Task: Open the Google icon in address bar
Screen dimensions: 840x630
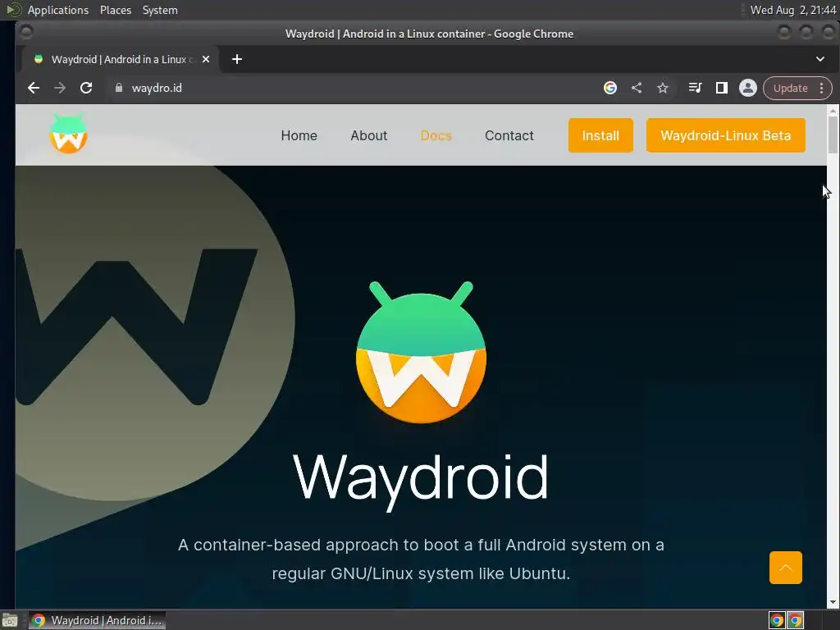Action: pos(610,88)
